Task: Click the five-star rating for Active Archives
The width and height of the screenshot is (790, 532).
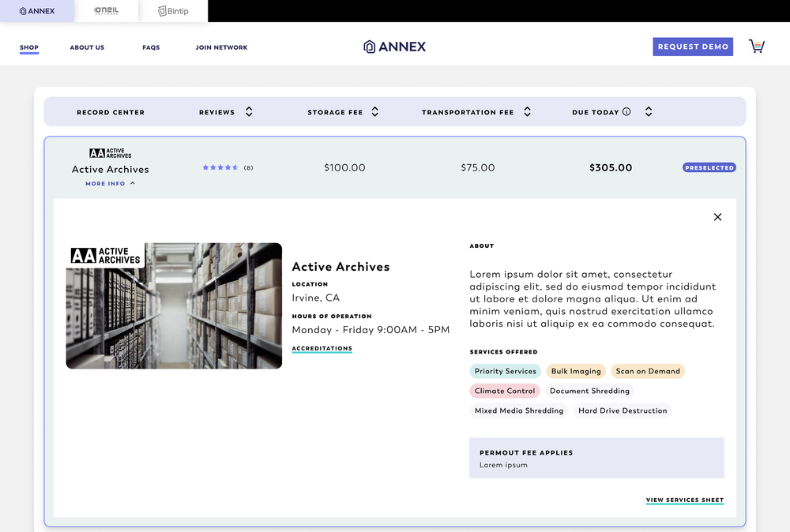Action: [220, 167]
